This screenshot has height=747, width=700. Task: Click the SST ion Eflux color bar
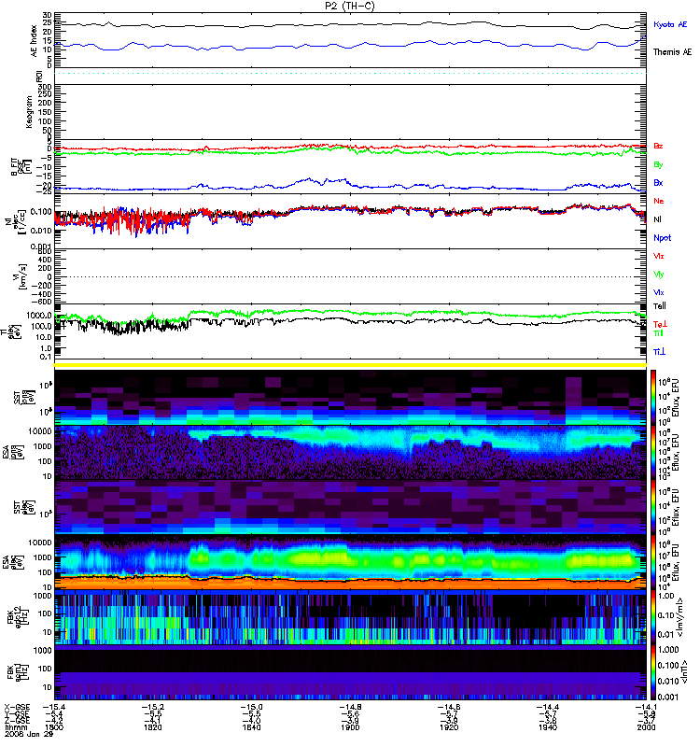(x=654, y=397)
